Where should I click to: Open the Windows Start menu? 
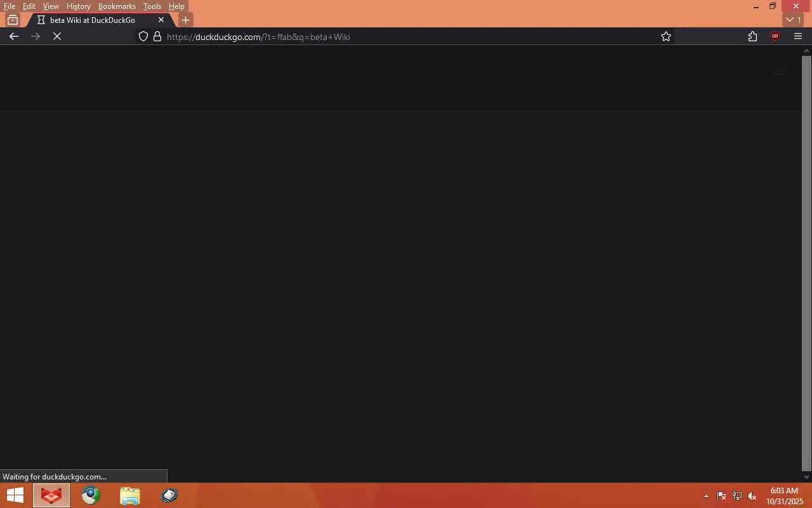pos(15,495)
